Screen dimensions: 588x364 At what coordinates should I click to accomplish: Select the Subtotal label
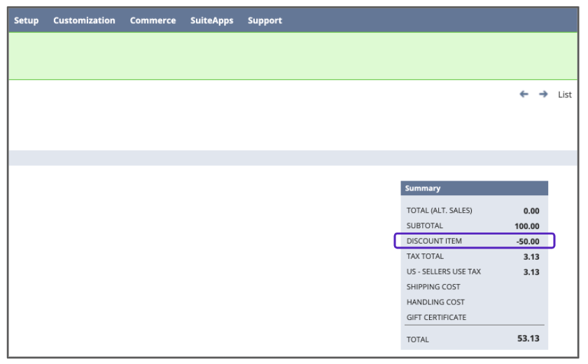pos(425,226)
